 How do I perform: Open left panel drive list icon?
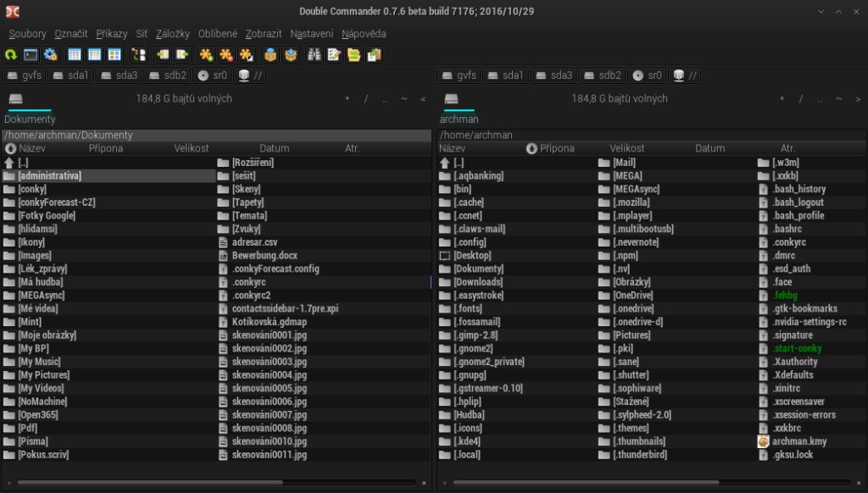coord(15,98)
